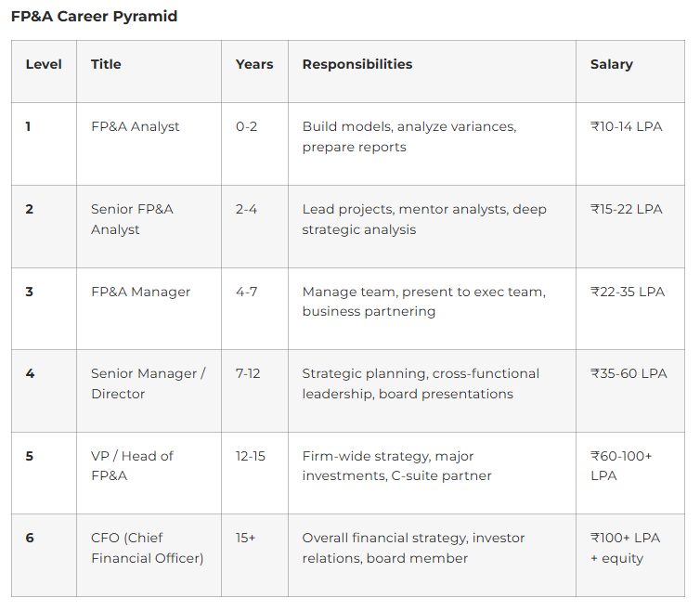The image size is (700, 611).
Task: Select the FP&A Analyst title cell
Action: (x=136, y=126)
